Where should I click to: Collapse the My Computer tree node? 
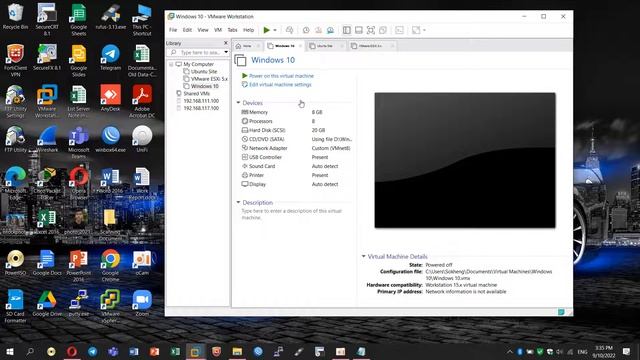(171, 64)
